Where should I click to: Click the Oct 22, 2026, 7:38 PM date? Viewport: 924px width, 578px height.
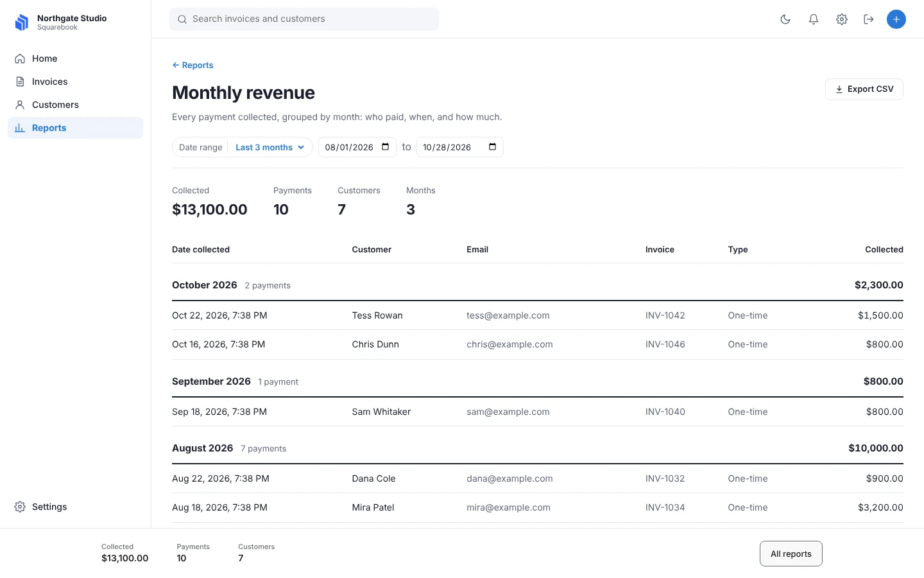219,315
